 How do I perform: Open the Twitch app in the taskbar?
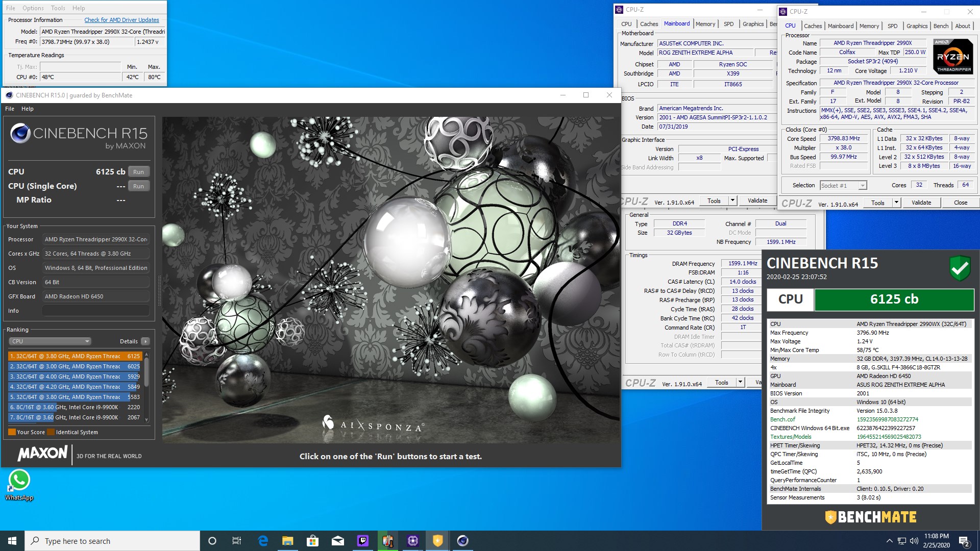(x=363, y=541)
